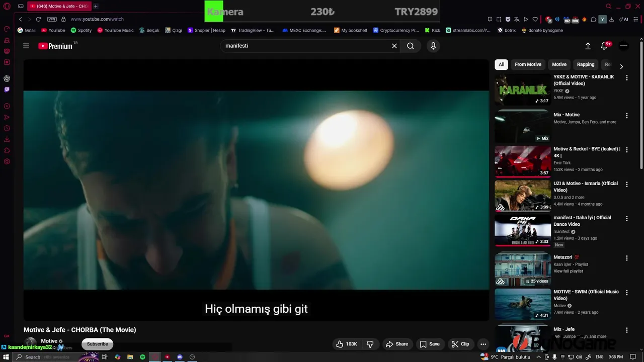
Task: Create a clip of the video
Action: [460, 344]
